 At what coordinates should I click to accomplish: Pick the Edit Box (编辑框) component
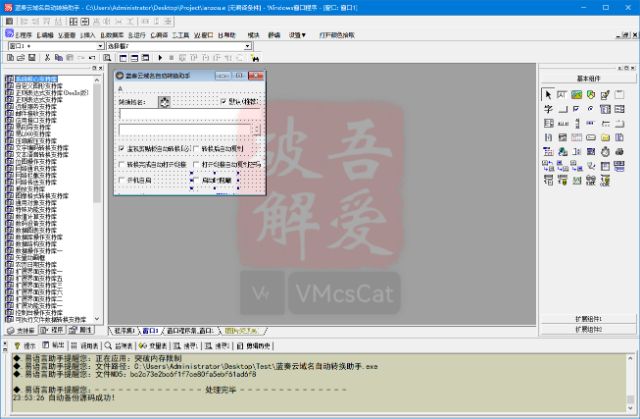562,95
